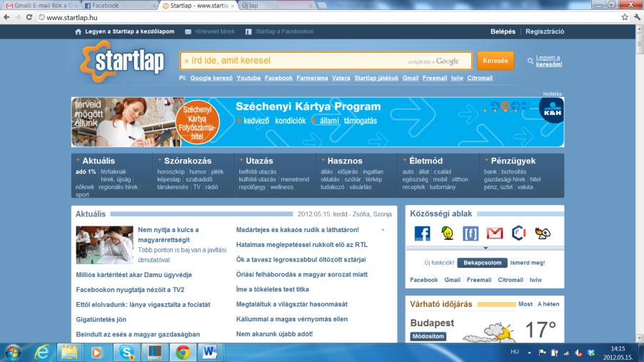Click the magnifier icon beside 'Legyen a keresőm'
The height and width of the screenshot is (362, 644).
pos(530,61)
